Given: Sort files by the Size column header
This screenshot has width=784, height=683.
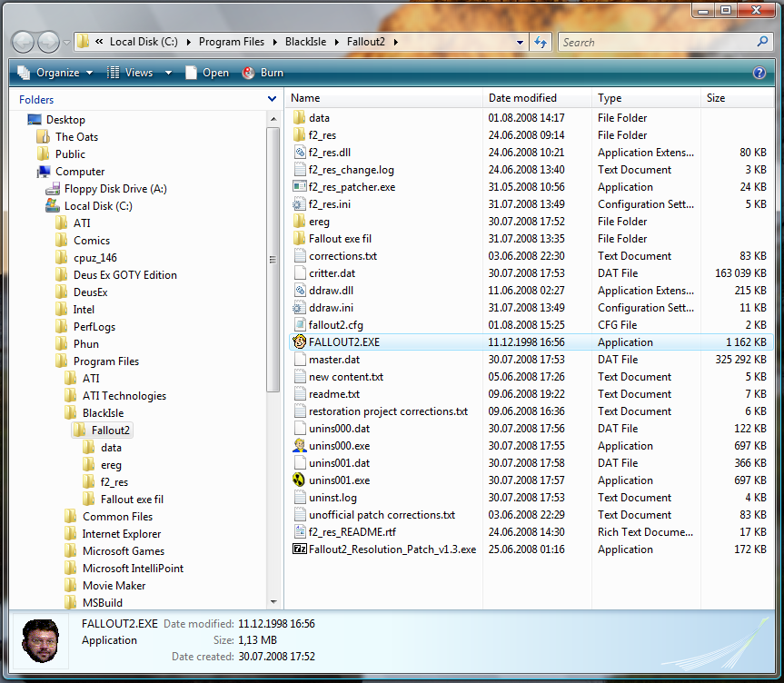Looking at the screenshot, I should point(738,98).
